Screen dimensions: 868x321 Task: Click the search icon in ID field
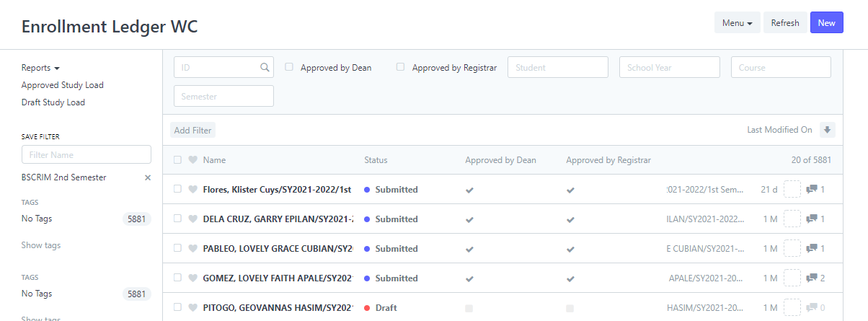coord(265,67)
